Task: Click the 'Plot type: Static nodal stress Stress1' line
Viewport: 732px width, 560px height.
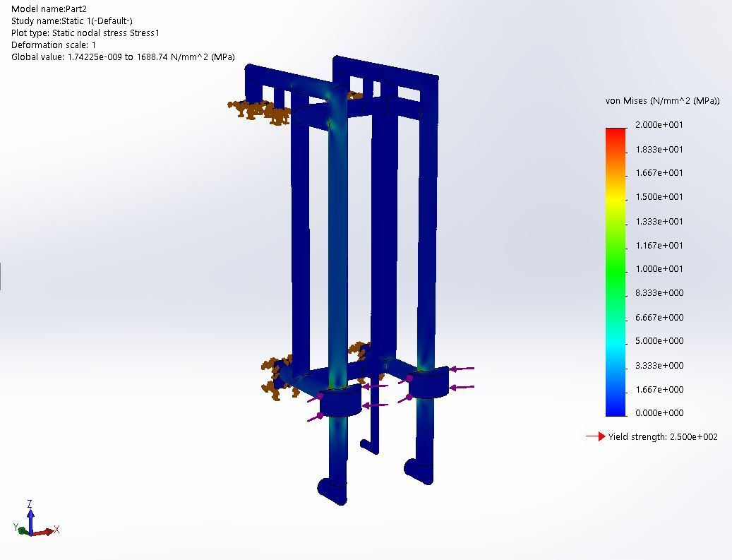Action: coord(85,33)
